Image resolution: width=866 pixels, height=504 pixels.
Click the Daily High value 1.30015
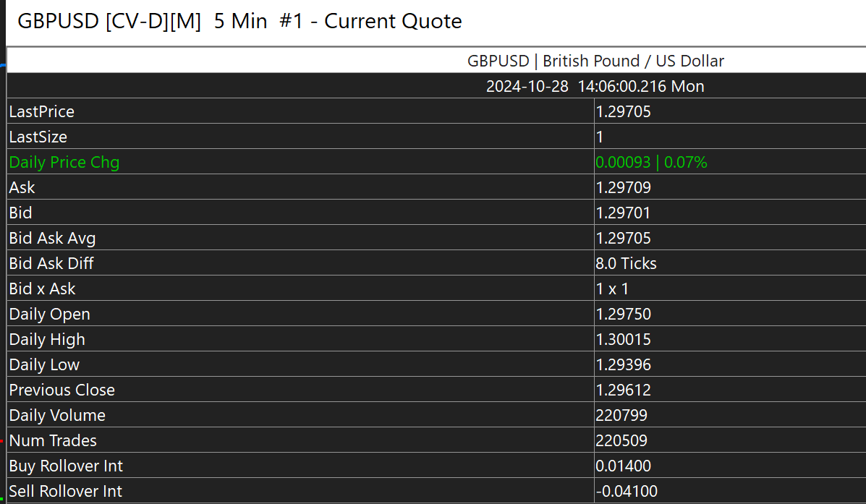coord(623,339)
